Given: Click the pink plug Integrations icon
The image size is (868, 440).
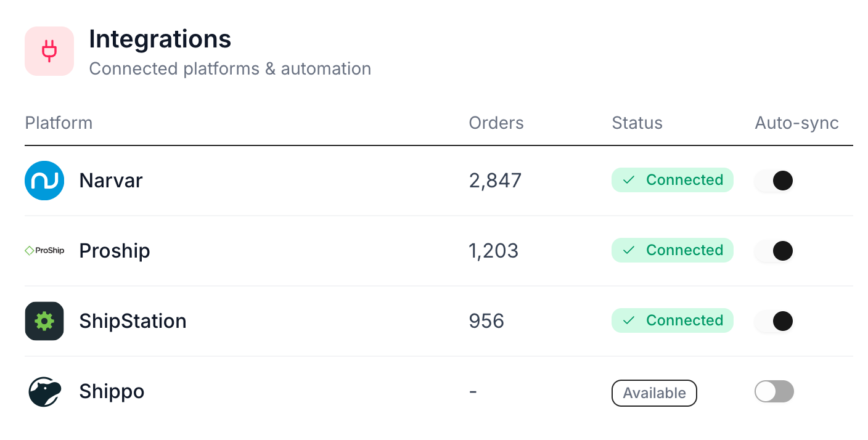Looking at the screenshot, I should coord(49,51).
